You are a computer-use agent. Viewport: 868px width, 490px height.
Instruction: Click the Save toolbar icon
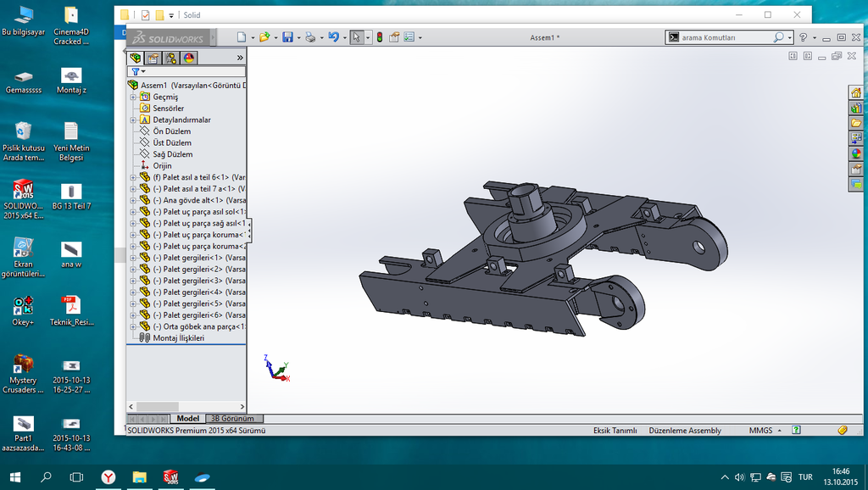coord(287,37)
